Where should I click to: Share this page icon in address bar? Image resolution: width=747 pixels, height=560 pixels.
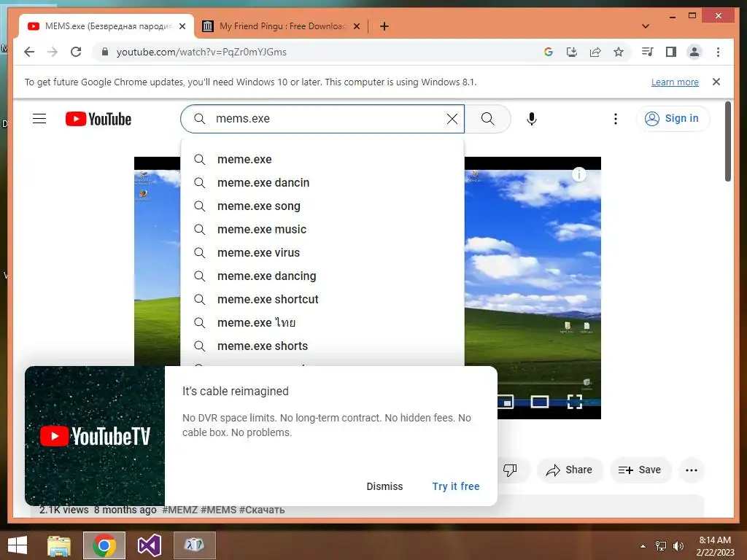click(595, 52)
